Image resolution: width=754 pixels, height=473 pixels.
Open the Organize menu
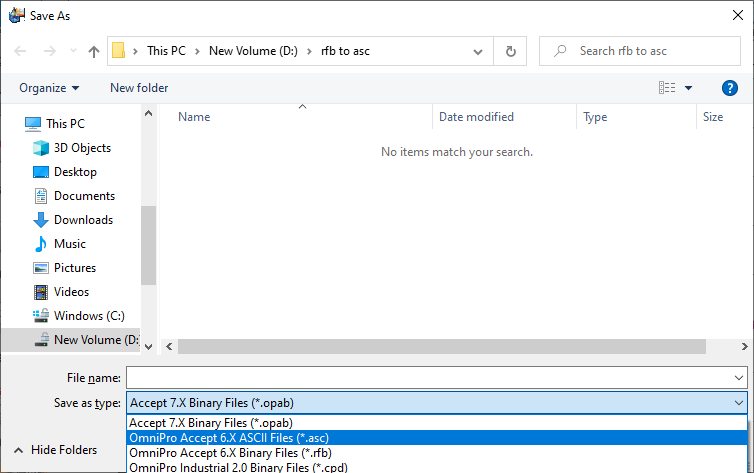coord(49,88)
